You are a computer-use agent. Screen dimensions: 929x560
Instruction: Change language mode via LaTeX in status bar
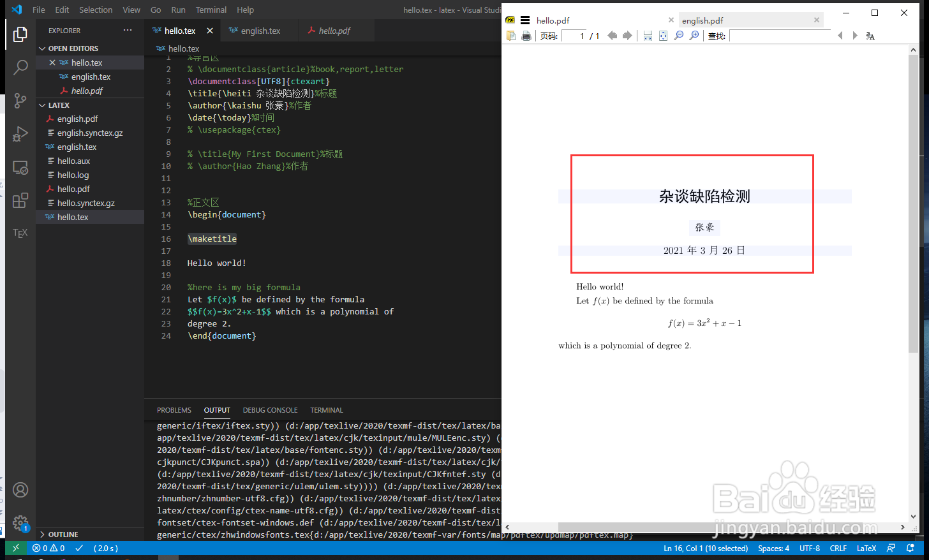click(x=866, y=548)
